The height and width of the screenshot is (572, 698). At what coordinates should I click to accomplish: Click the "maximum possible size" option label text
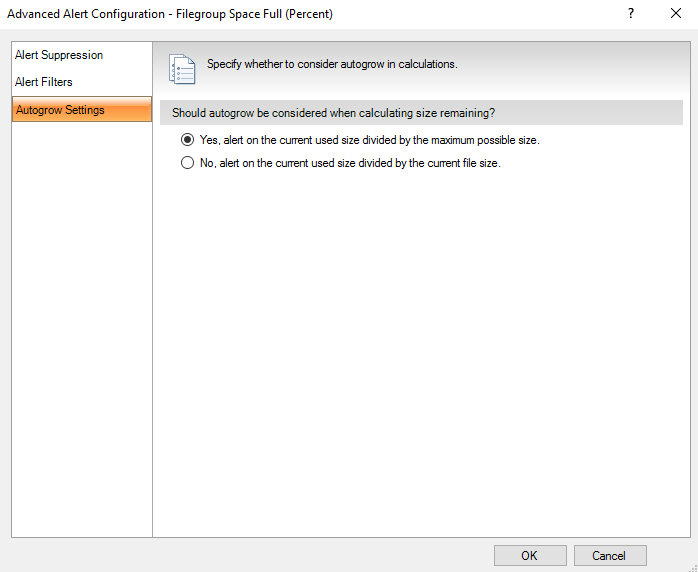click(369, 140)
